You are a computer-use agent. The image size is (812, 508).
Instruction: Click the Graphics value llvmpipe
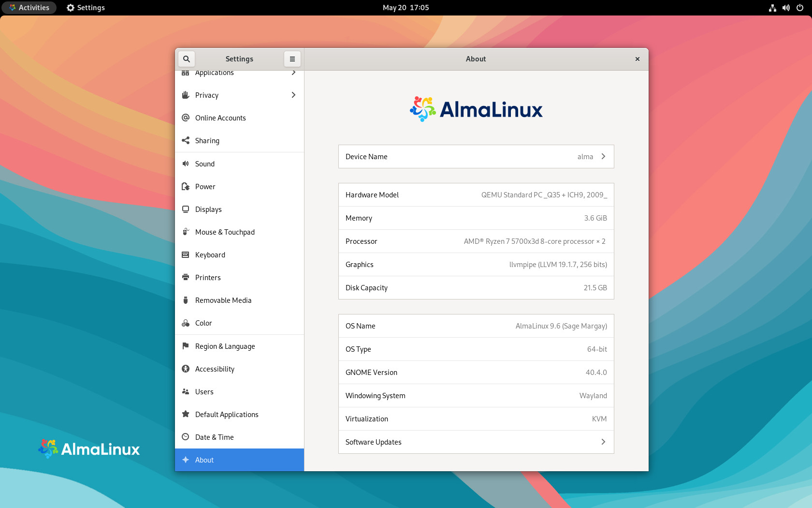tap(558, 264)
